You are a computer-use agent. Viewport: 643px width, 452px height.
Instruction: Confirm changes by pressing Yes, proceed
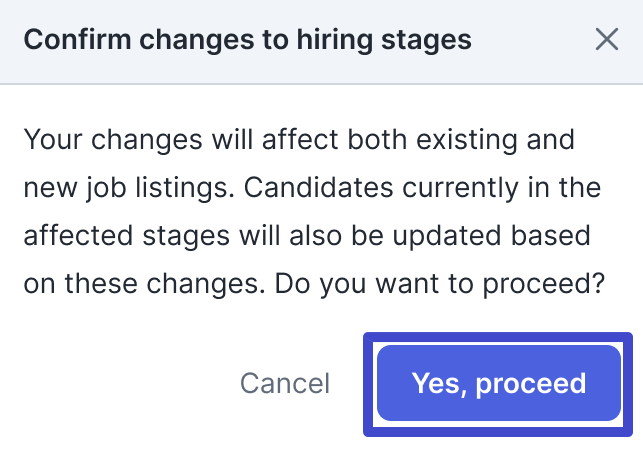click(x=498, y=383)
